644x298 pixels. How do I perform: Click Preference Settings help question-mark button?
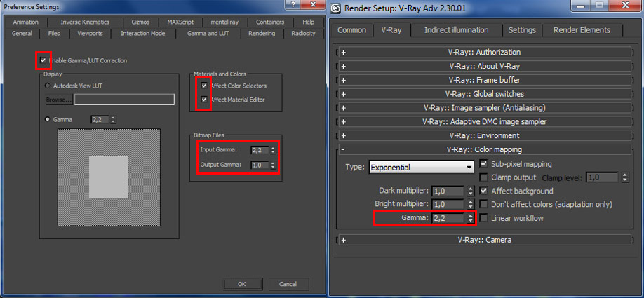(292, 4)
